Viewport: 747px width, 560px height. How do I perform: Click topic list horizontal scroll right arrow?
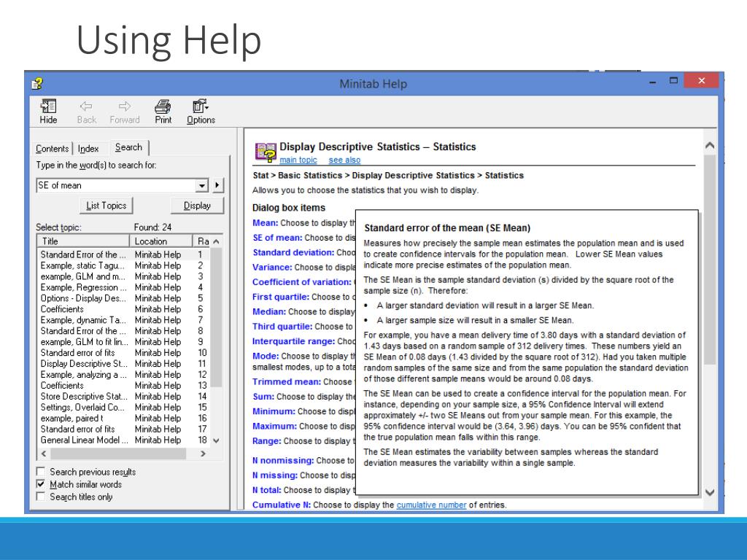(x=204, y=454)
